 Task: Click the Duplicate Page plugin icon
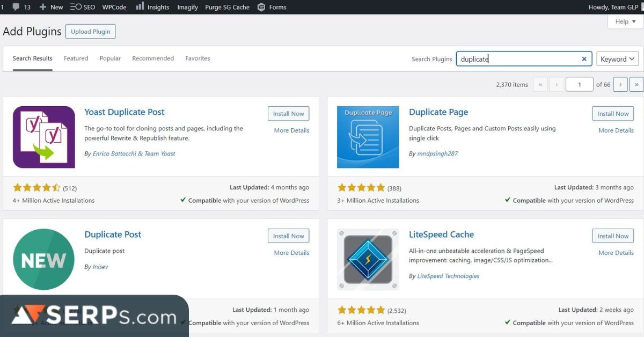368,137
